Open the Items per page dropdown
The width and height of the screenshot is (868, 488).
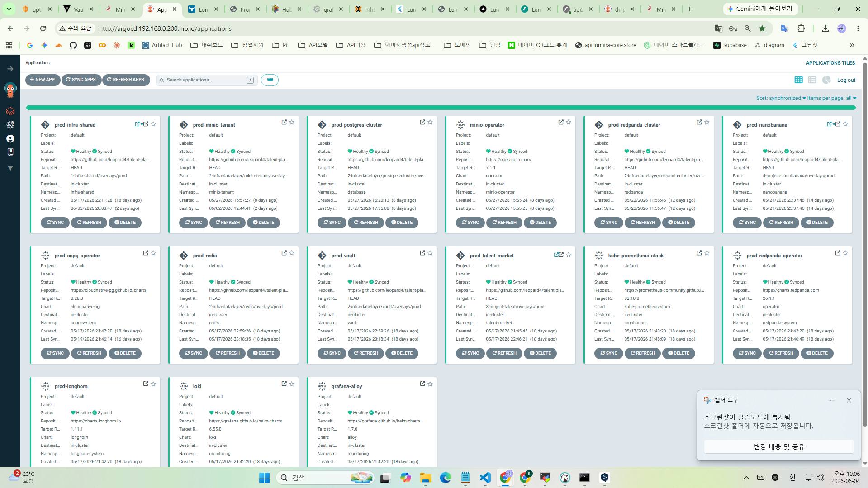832,98
